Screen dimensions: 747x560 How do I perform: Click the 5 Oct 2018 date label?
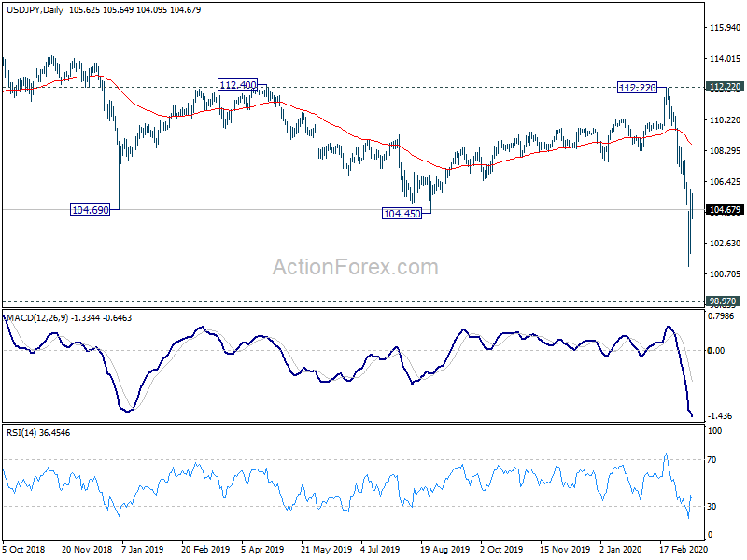click(23, 550)
